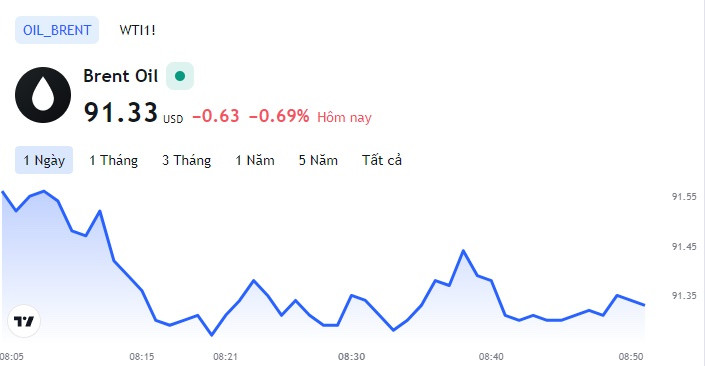Image resolution: width=705 pixels, height=366 pixels.
Task: Select the OIL_BRENT symbol tab
Action: coord(57,30)
